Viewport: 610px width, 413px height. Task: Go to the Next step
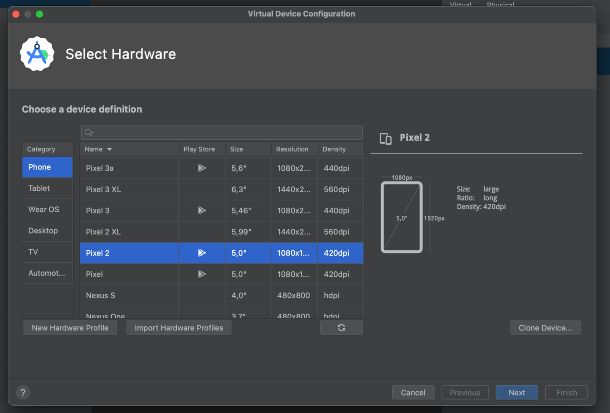[x=517, y=392]
